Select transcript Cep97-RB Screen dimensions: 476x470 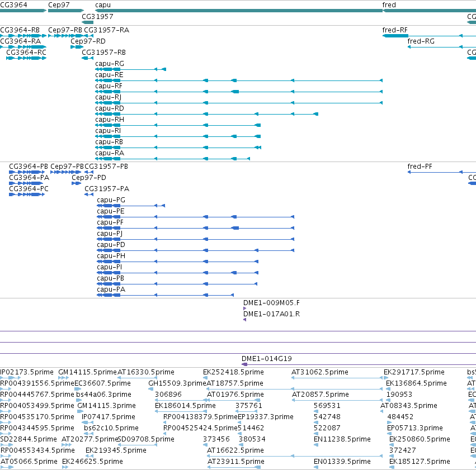point(65,30)
